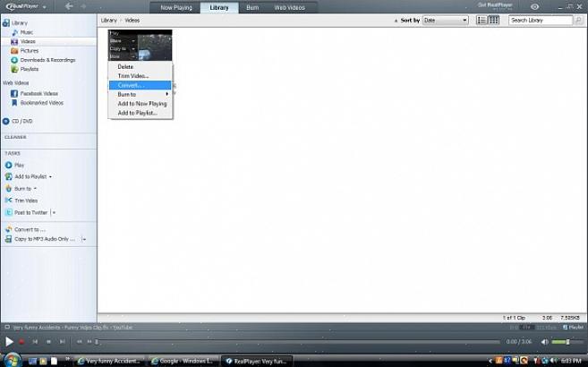This screenshot has height=367, width=588.
Task: Click the red Record button
Action: [21, 342]
